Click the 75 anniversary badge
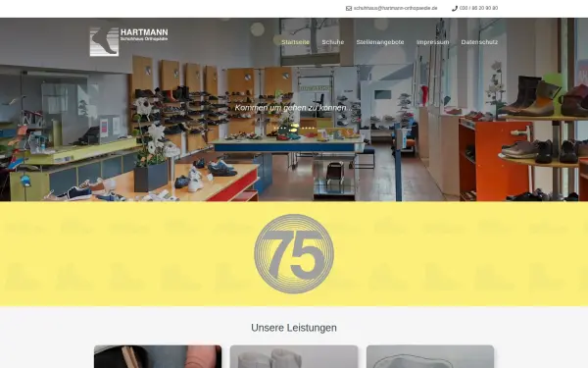Screen dimensions: 588x368 coord(294,254)
